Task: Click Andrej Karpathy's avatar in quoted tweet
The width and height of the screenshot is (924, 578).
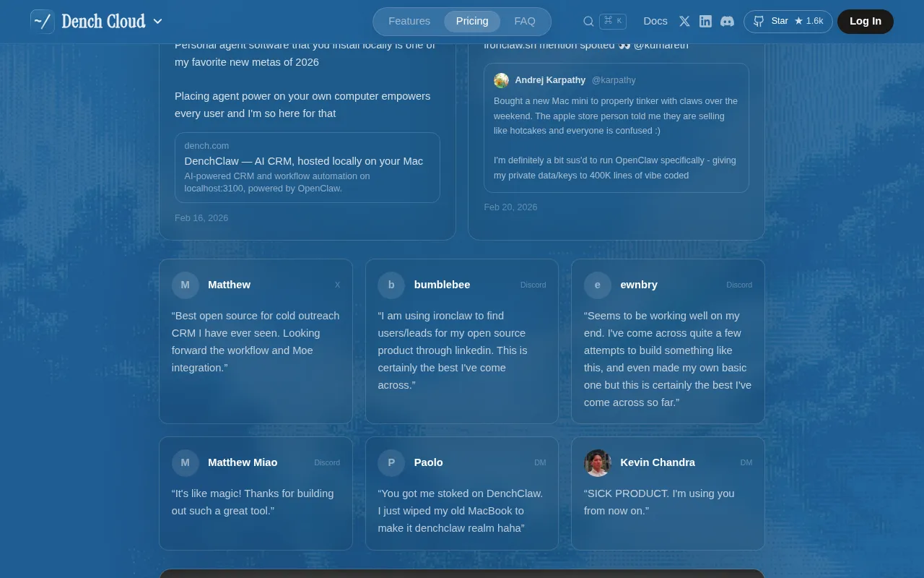Action: (x=501, y=80)
